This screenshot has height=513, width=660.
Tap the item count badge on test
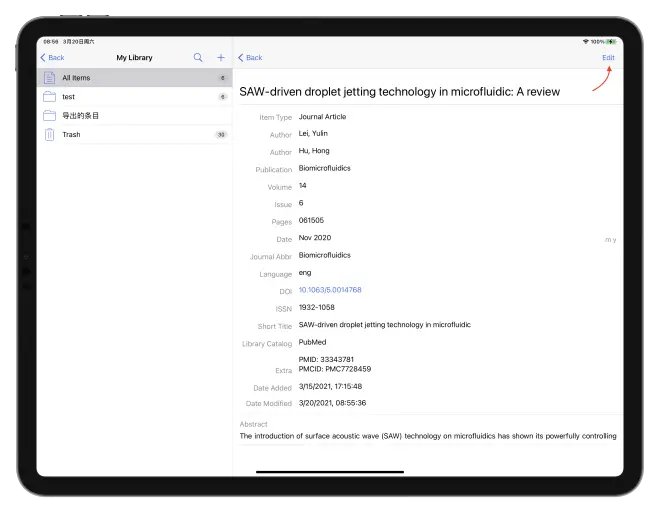[x=223, y=97]
